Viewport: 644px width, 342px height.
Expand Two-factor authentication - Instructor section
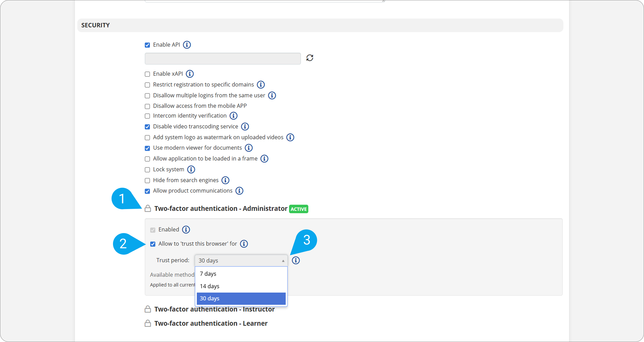(214, 309)
